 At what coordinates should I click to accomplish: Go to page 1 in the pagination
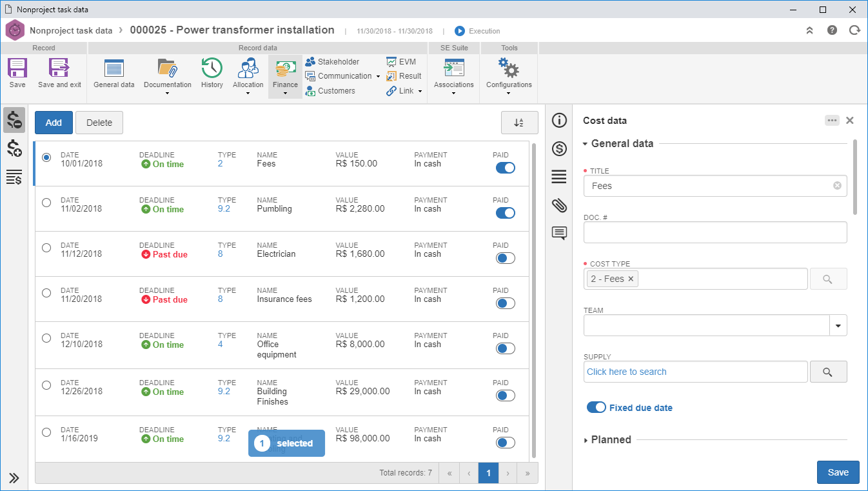(x=488, y=474)
